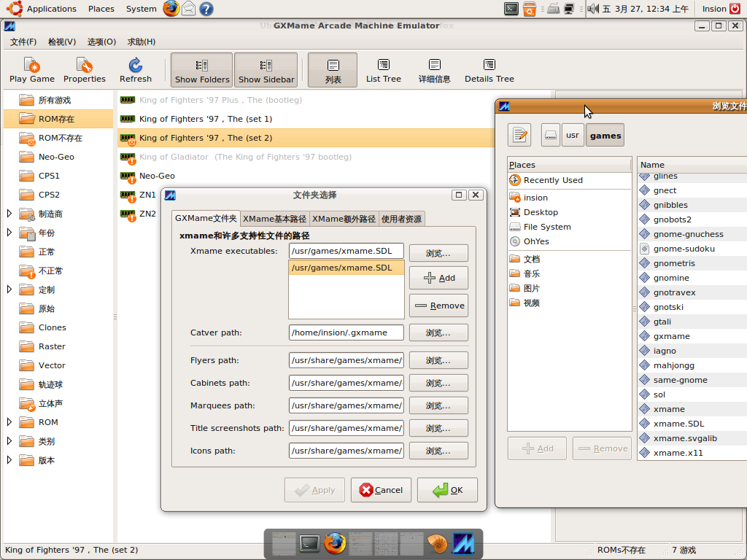Click the OK button in dialog
The width and height of the screenshot is (747, 560).
[x=447, y=490]
